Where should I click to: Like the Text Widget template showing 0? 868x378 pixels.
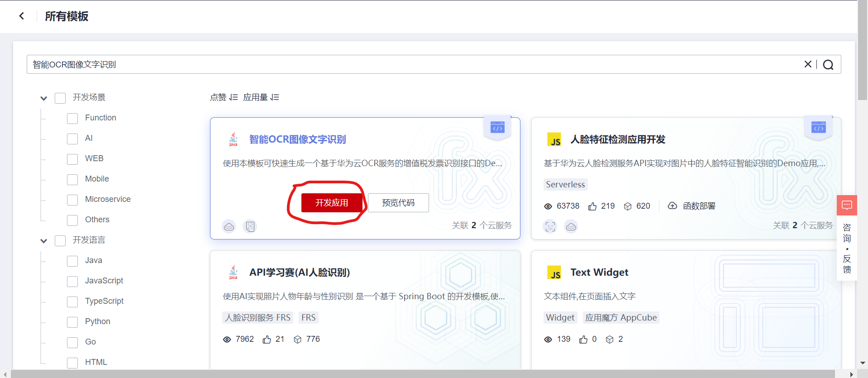583,340
